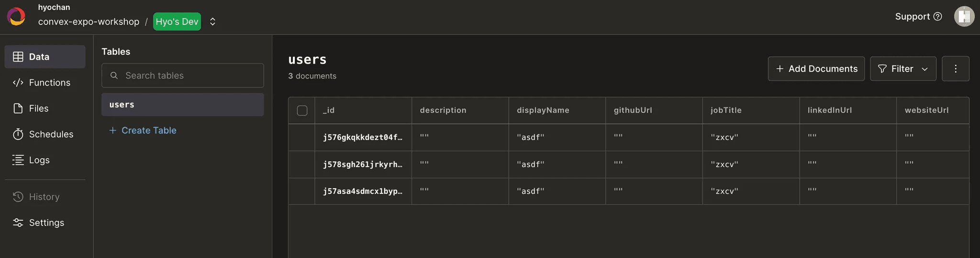
Task: Click the Support help icon
Action: pos(937,17)
